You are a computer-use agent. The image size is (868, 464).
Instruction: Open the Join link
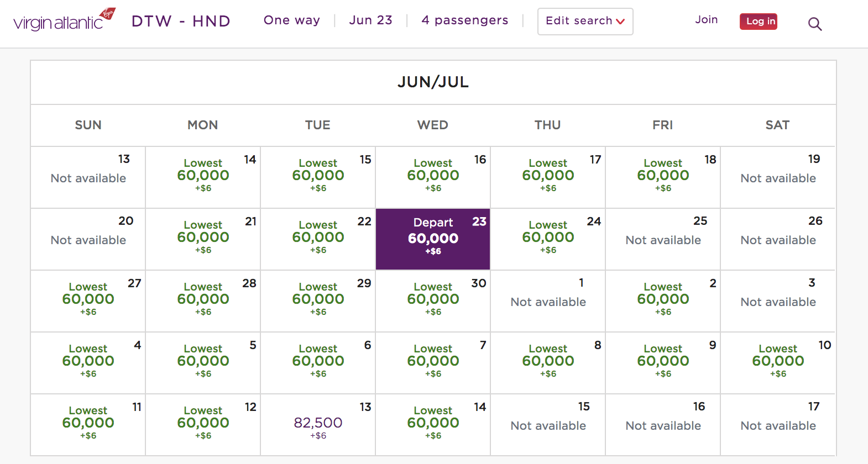[706, 20]
